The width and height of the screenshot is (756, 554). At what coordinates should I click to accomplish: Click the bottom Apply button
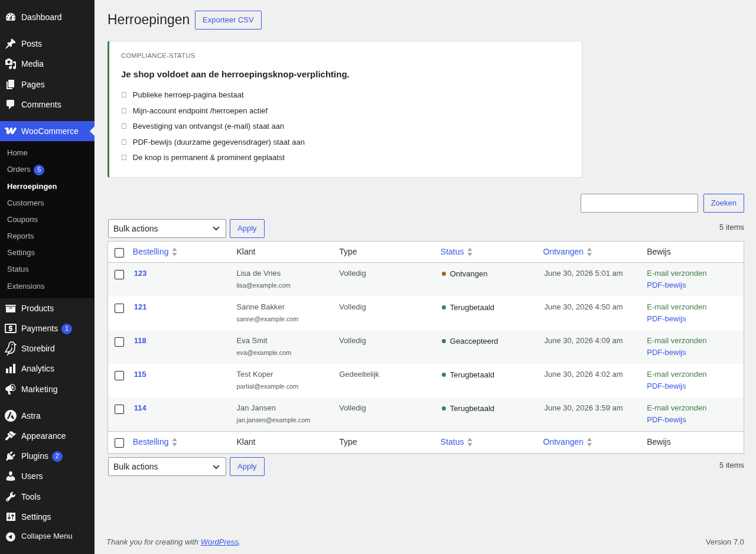pos(247,467)
